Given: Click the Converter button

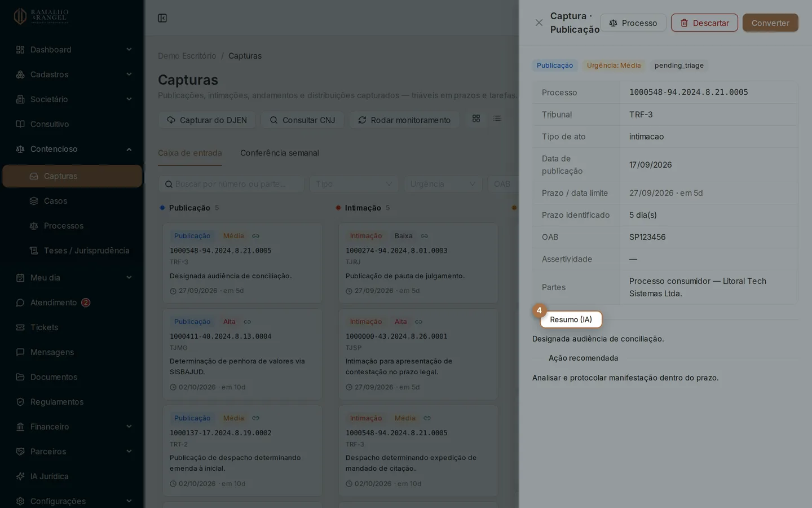Looking at the screenshot, I should coord(770,23).
